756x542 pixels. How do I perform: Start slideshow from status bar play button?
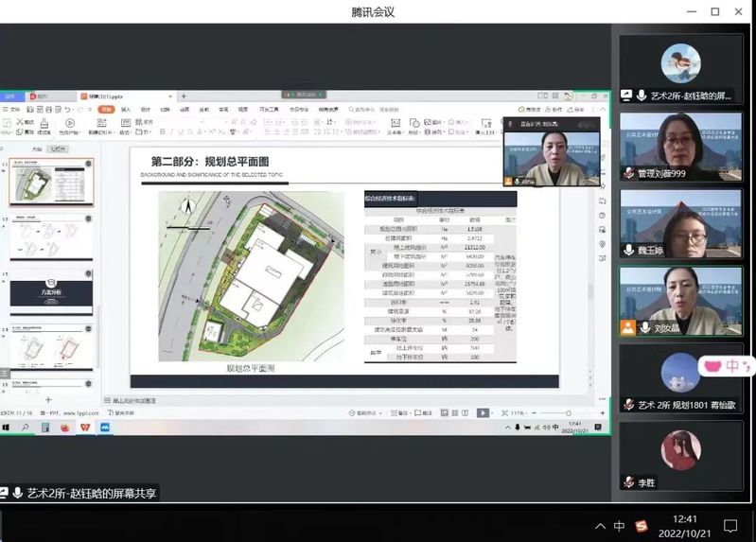coord(483,413)
